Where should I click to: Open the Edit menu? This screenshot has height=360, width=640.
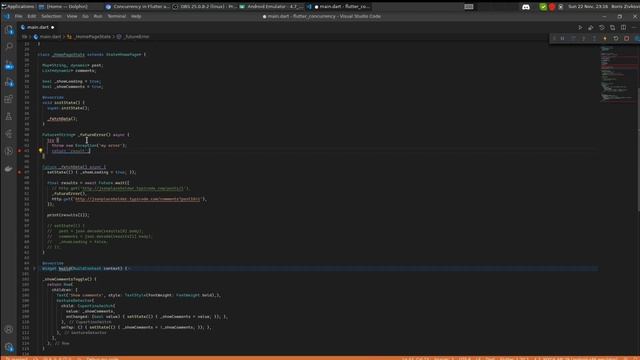click(x=31, y=16)
